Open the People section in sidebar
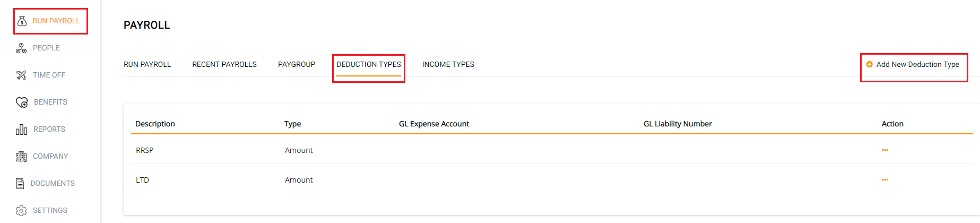Screen dimensions: 980x223 [x=46, y=48]
